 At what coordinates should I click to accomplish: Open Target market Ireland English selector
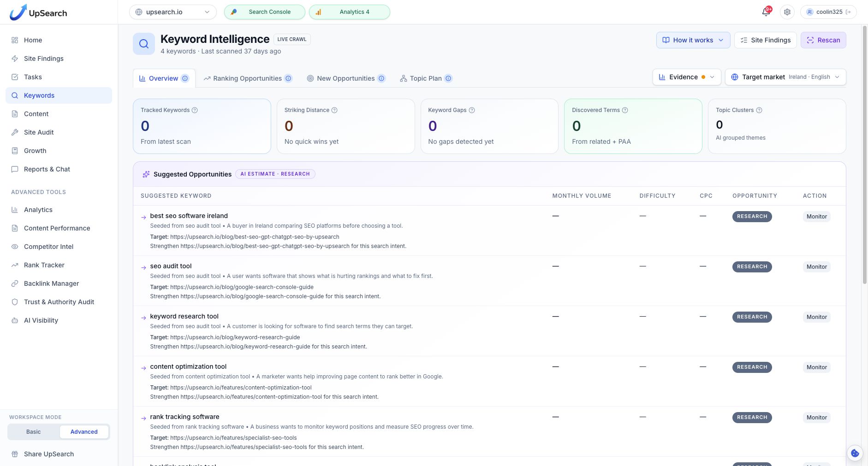785,77
